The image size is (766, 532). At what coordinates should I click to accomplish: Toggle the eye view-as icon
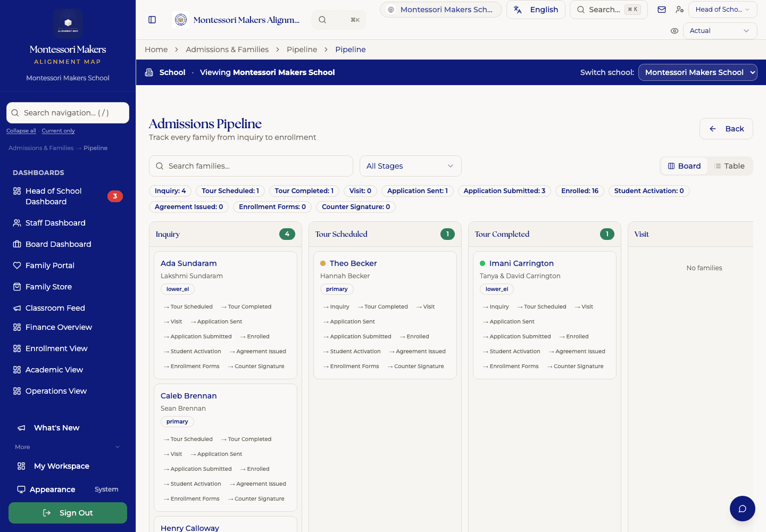675,31
